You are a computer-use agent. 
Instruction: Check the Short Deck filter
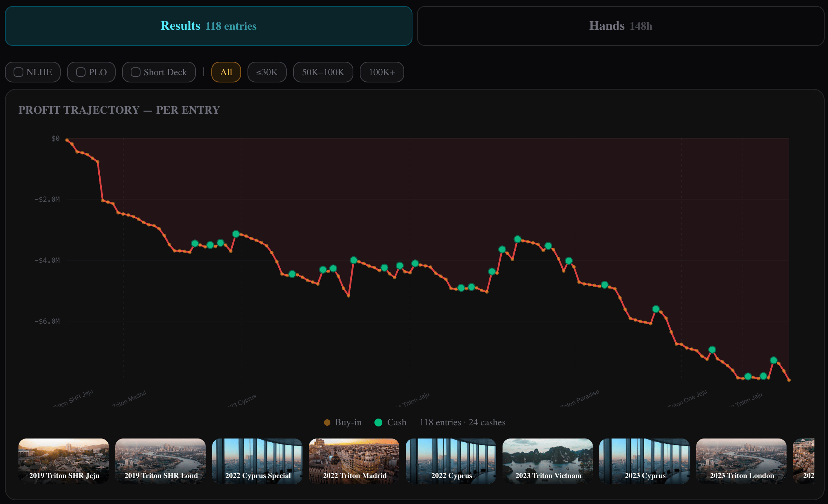point(136,72)
